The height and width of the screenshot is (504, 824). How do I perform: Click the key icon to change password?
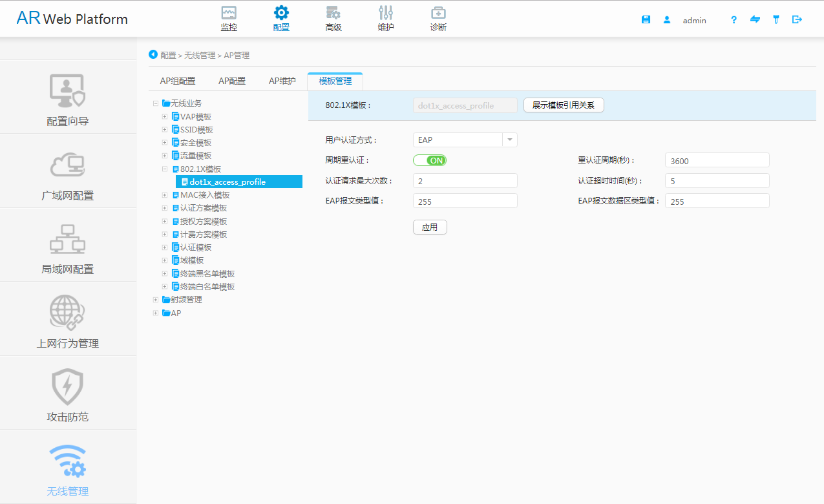776,19
